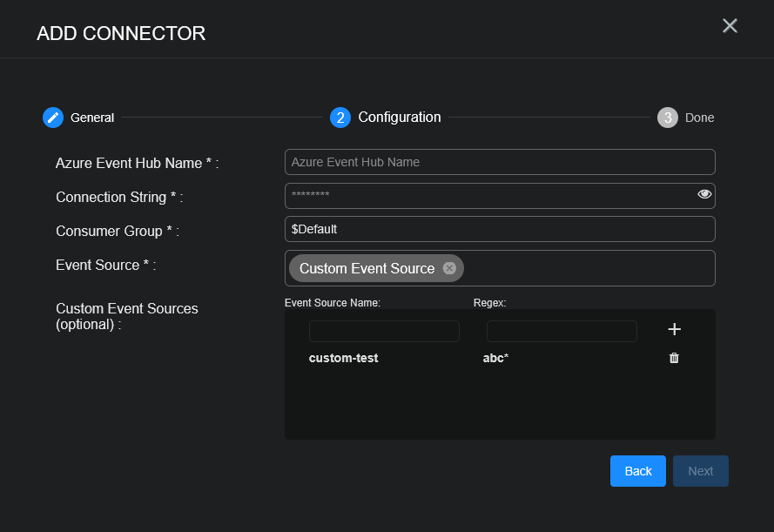Click the Consumer Group field with $Default
The width and height of the screenshot is (774, 532).
[x=499, y=229]
